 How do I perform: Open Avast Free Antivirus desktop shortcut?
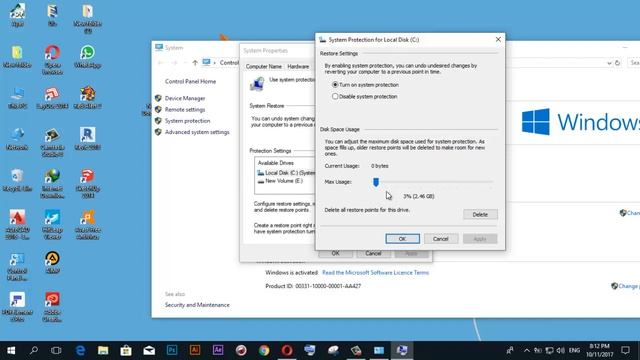[x=87, y=224]
